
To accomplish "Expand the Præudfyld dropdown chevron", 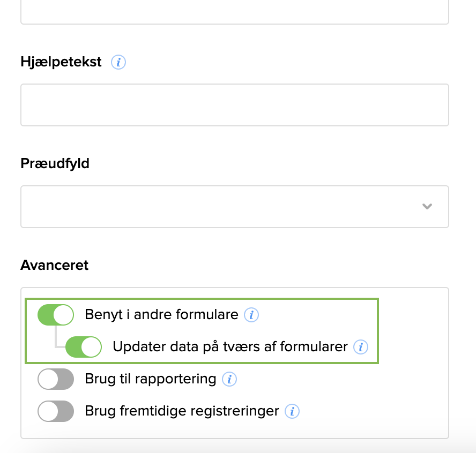I will tap(427, 206).
